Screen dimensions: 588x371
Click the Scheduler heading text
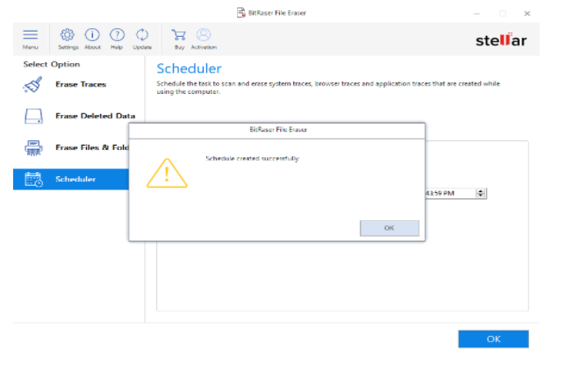pyautogui.click(x=189, y=68)
